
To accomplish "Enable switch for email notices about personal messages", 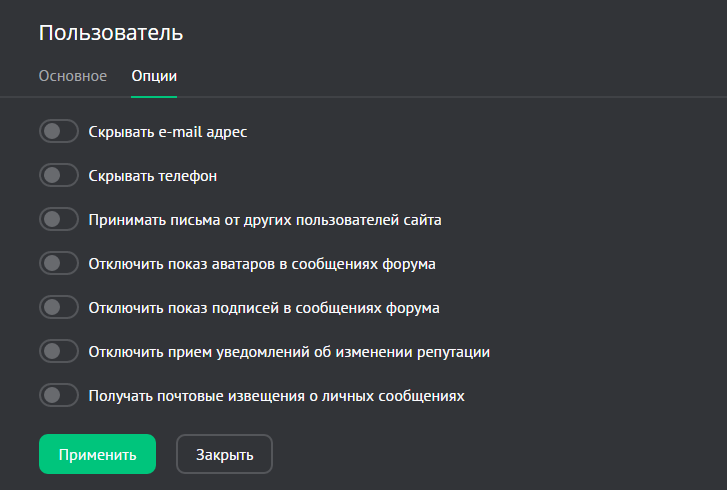I will pos(58,395).
